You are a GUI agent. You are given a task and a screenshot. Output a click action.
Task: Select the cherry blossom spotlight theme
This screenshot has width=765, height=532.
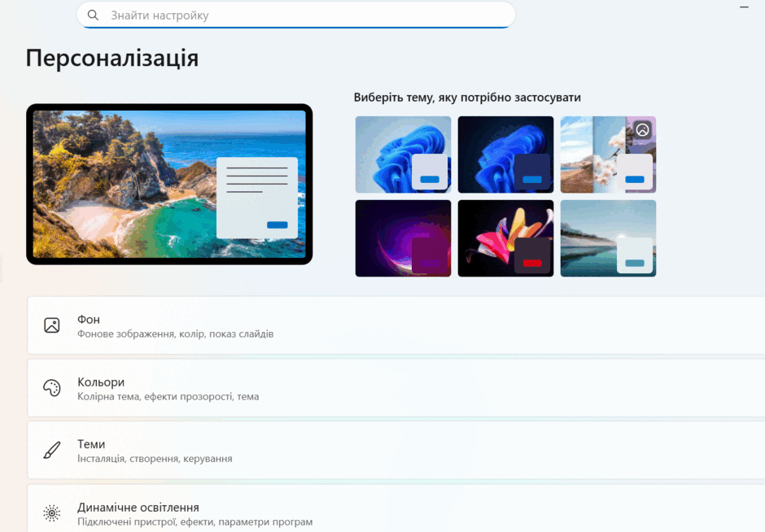pos(608,155)
